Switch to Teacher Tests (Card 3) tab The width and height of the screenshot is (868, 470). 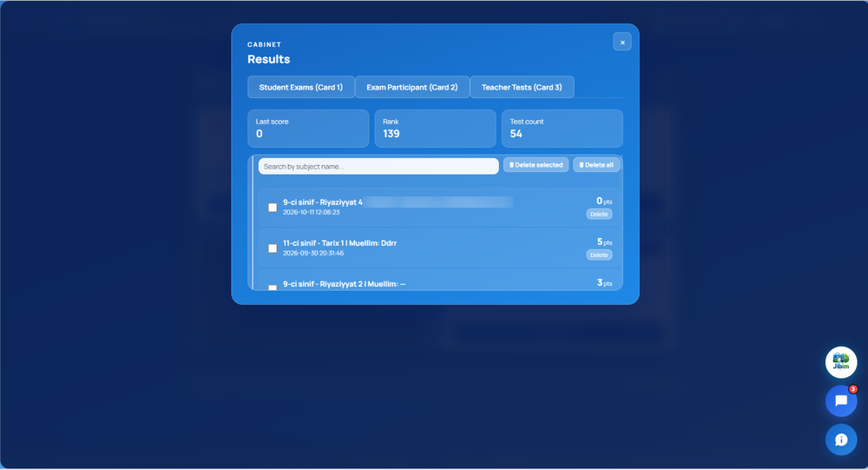click(522, 87)
